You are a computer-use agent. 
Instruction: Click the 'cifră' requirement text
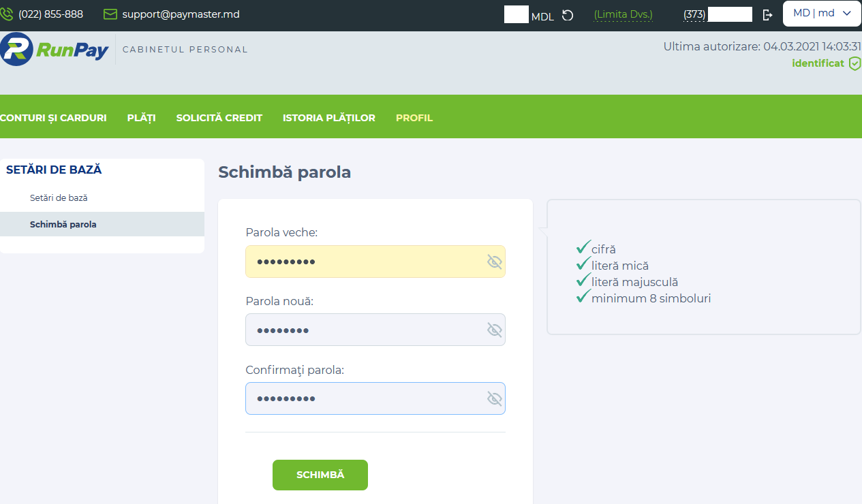tap(604, 250)
